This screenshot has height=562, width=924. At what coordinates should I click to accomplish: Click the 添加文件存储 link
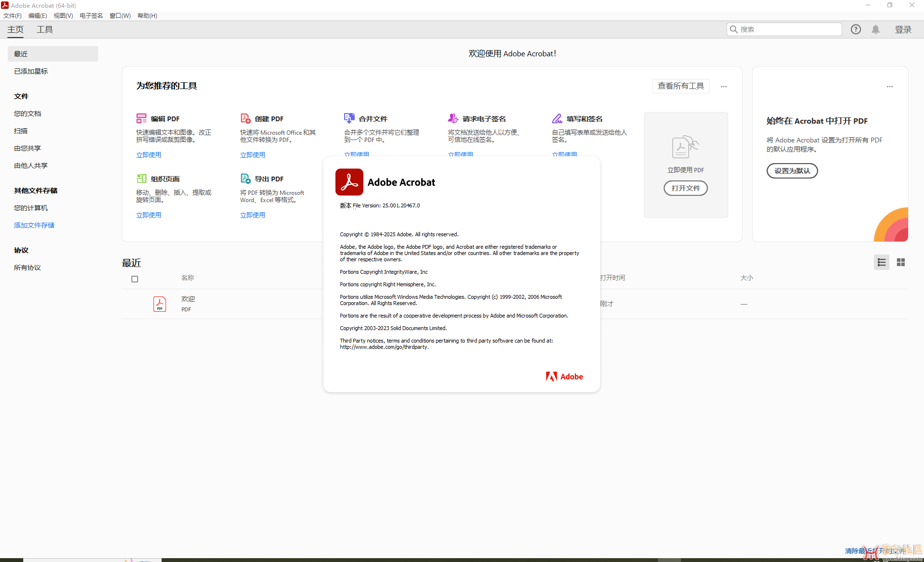[x=34, y=225]
